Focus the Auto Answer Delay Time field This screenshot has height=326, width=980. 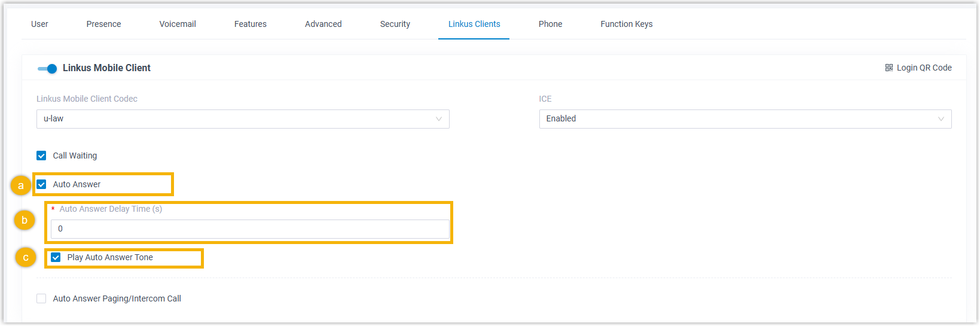[x=250, y=229]
